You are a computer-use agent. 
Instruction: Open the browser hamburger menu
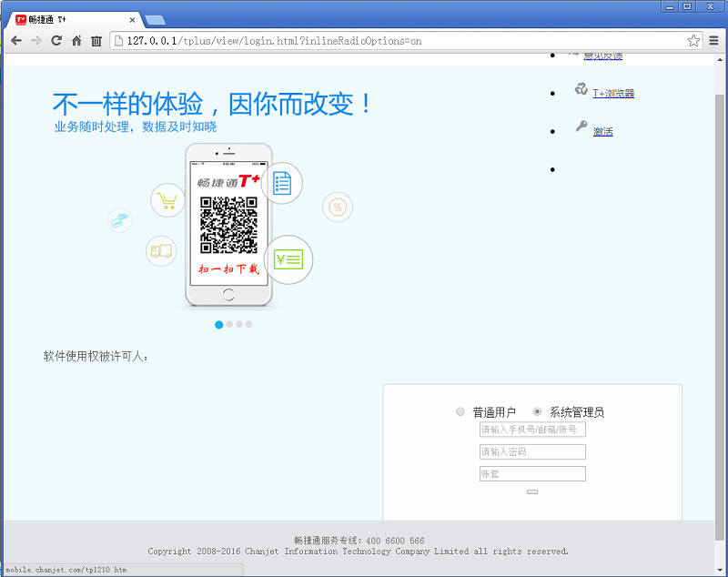point(714,41)
